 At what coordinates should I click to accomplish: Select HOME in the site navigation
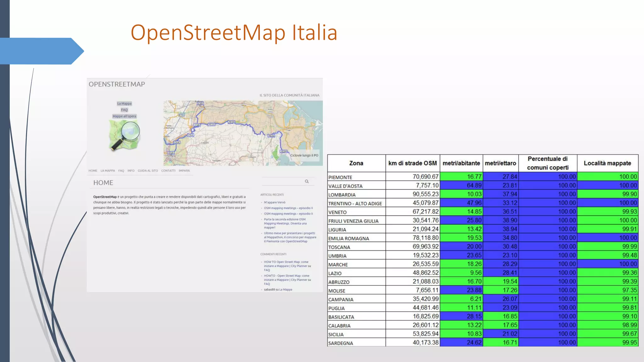[x=93, y=171]
